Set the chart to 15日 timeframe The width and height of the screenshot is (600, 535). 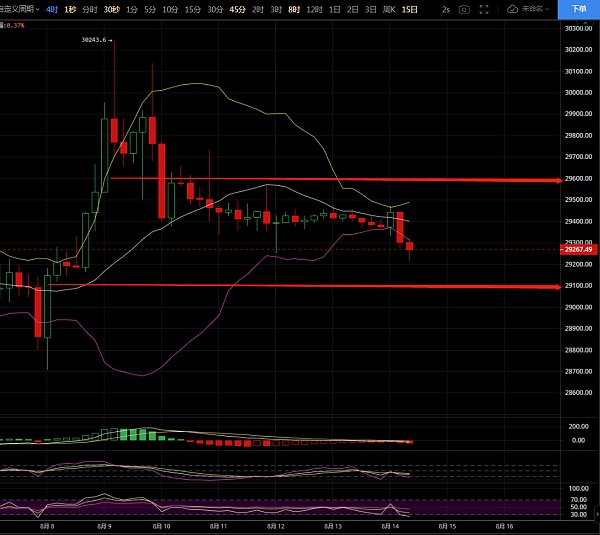click(410, 10)
